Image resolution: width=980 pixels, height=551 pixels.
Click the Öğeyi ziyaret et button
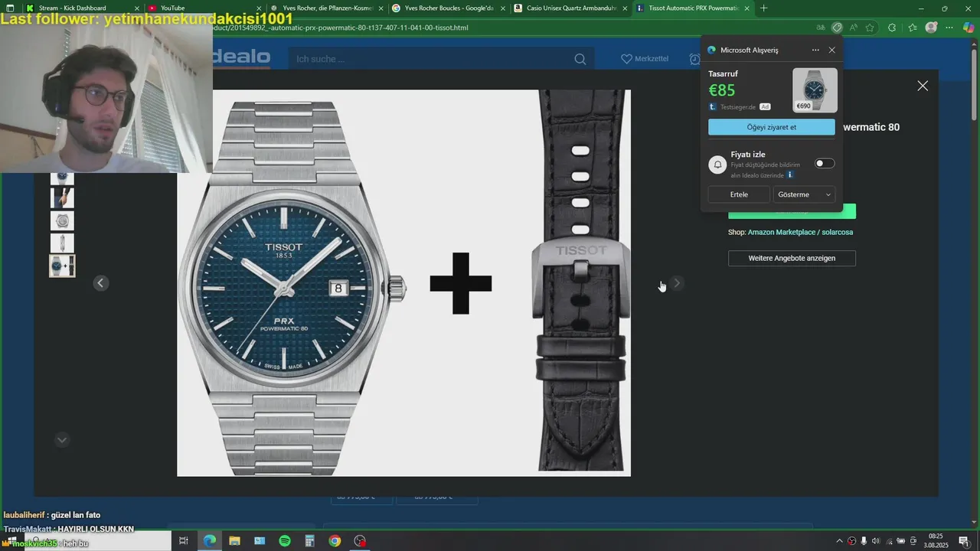[772, 127]
